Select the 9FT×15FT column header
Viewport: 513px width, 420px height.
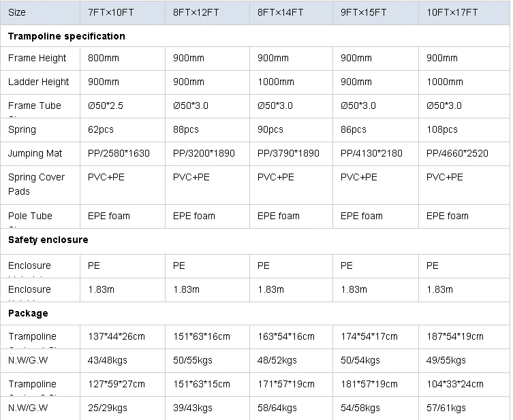pos(365,12)
